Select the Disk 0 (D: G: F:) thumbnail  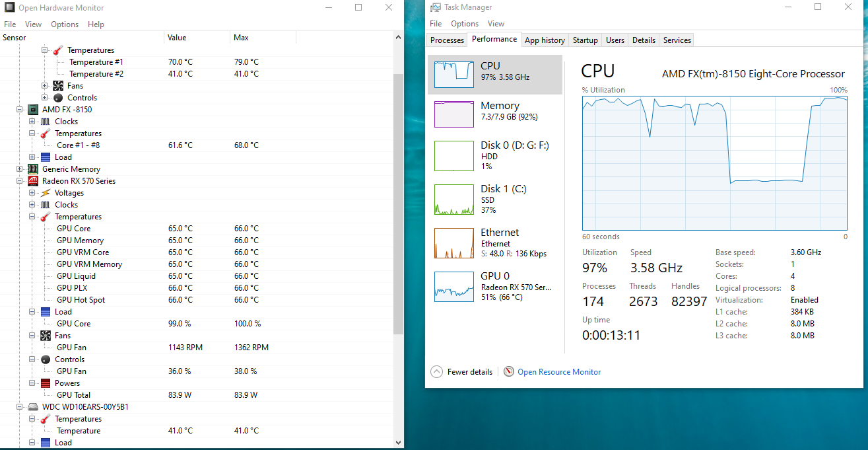coord(454,156)
